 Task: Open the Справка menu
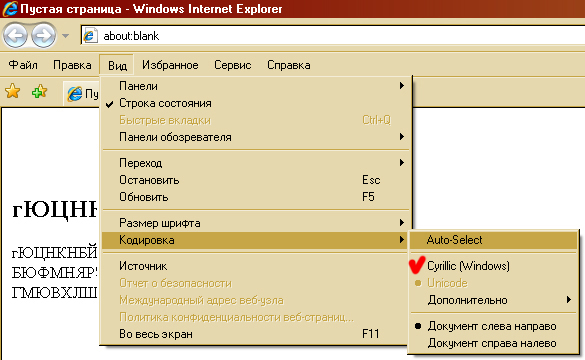(288, 65)
